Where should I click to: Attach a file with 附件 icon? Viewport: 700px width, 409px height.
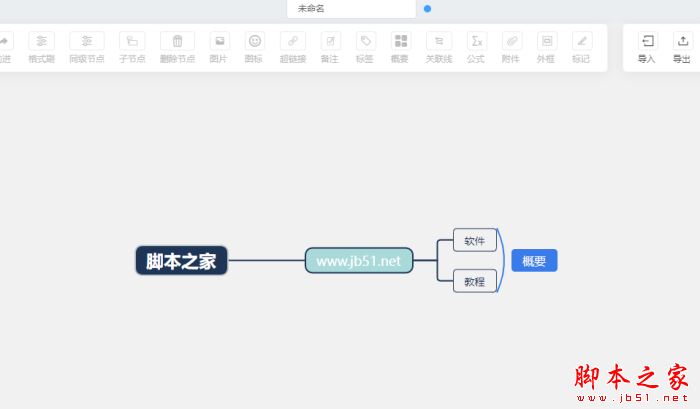click(512, 41)
